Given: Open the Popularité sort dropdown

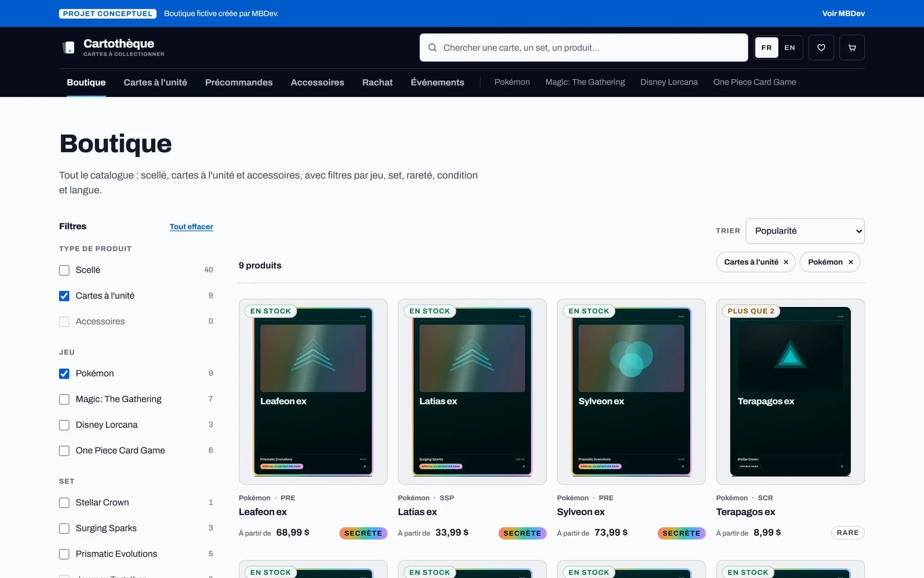Looking at the screenshot, I should pyautogui.click(x=805, y=231).
